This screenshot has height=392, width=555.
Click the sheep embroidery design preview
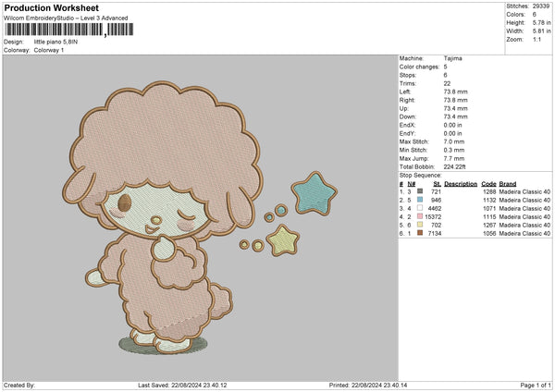(x=201, y=218)
